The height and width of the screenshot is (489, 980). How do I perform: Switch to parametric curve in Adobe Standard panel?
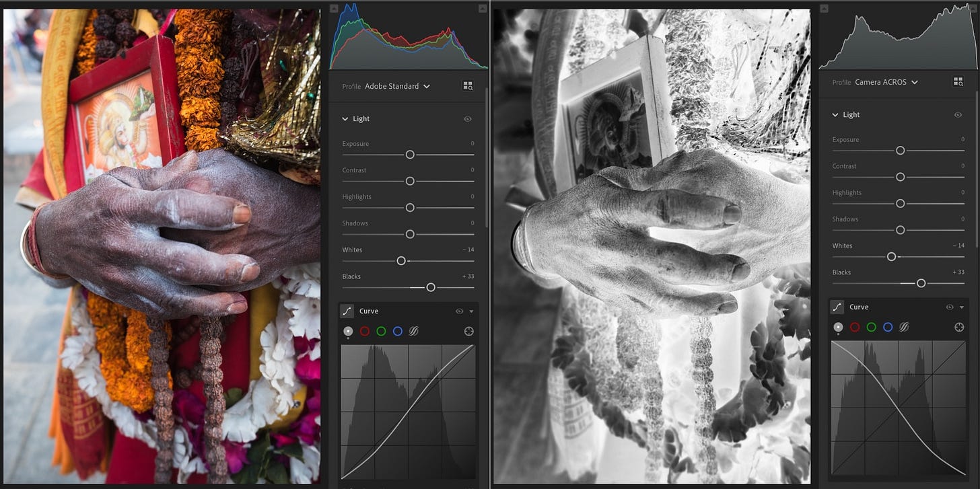[x=414, y=331]
